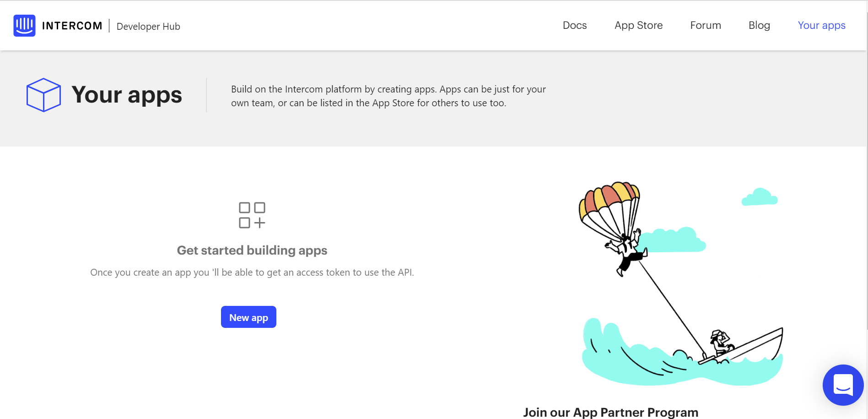Click the New app button
The image size is (868, 419).
click(x=248, y=317)
